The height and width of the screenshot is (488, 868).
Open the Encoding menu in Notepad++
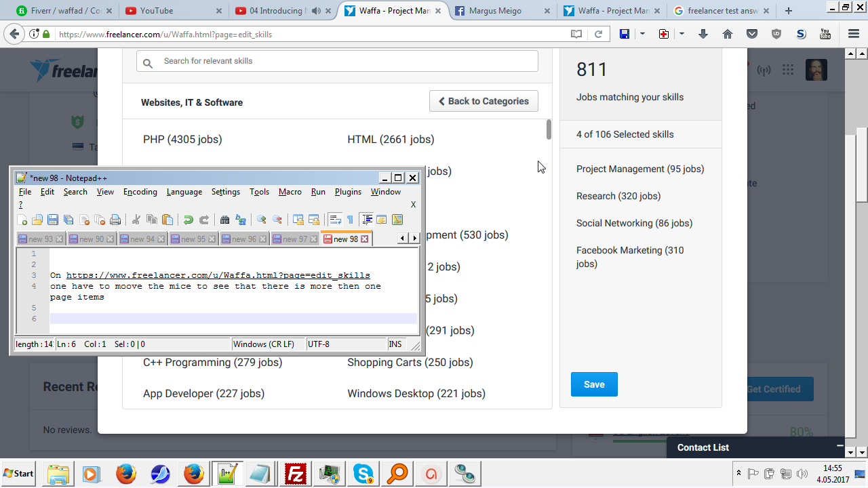pyautogui.click(x=140, y=192)
